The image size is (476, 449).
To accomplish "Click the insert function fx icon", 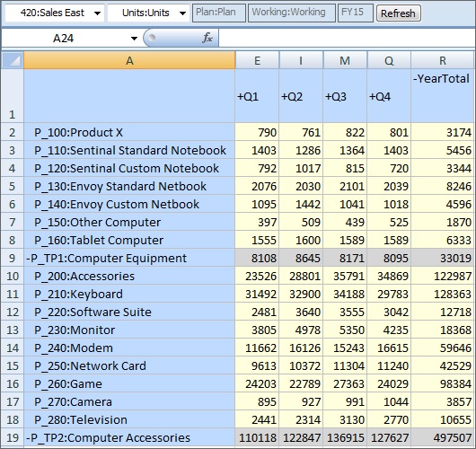I will tap(207, 38).
